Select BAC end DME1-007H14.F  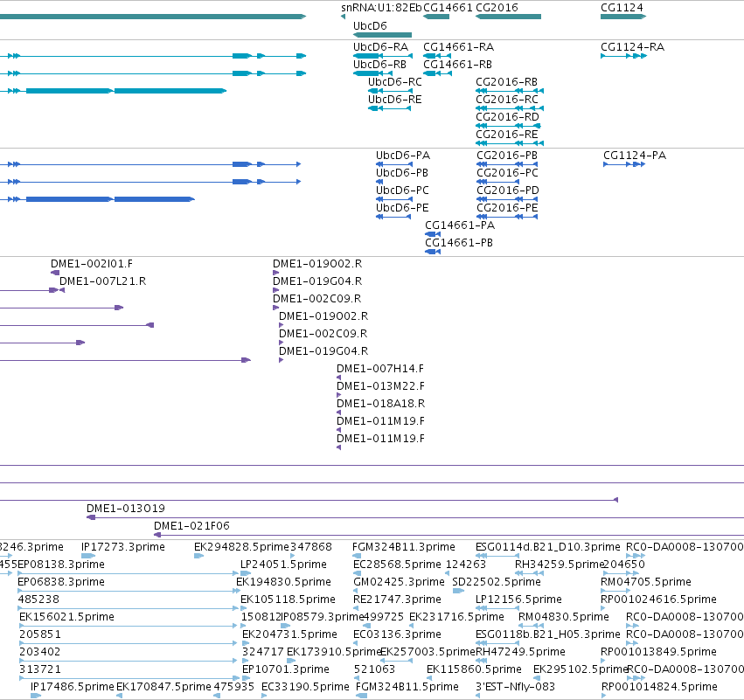[x=380, y=369]
